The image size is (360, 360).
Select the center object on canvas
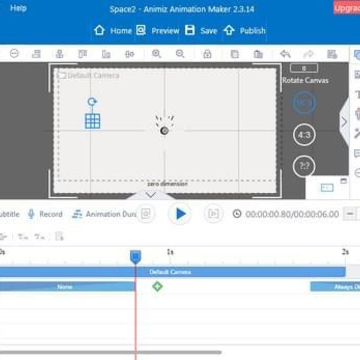coord(164,130)
